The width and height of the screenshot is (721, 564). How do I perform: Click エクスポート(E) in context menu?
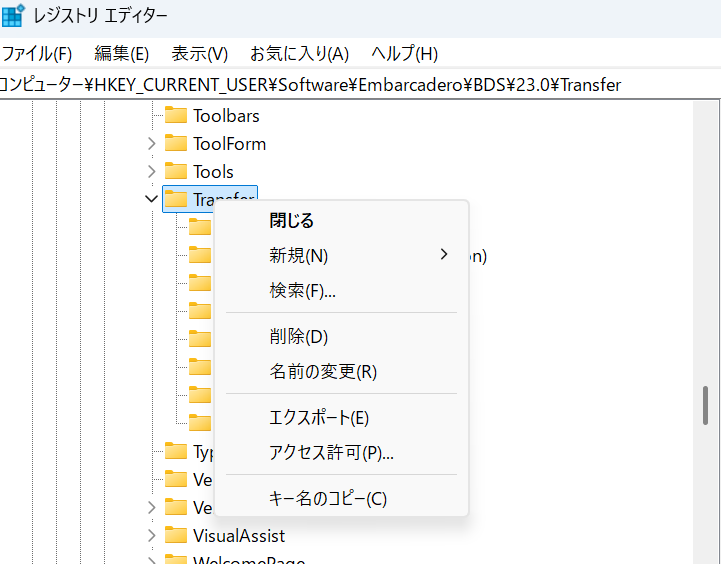tap(319, 418)
